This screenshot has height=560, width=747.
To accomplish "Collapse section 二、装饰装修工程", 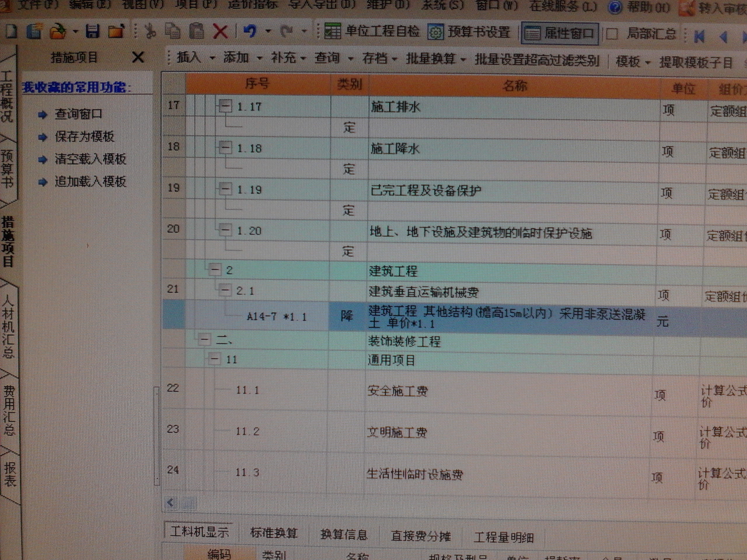I will (204, 339).
